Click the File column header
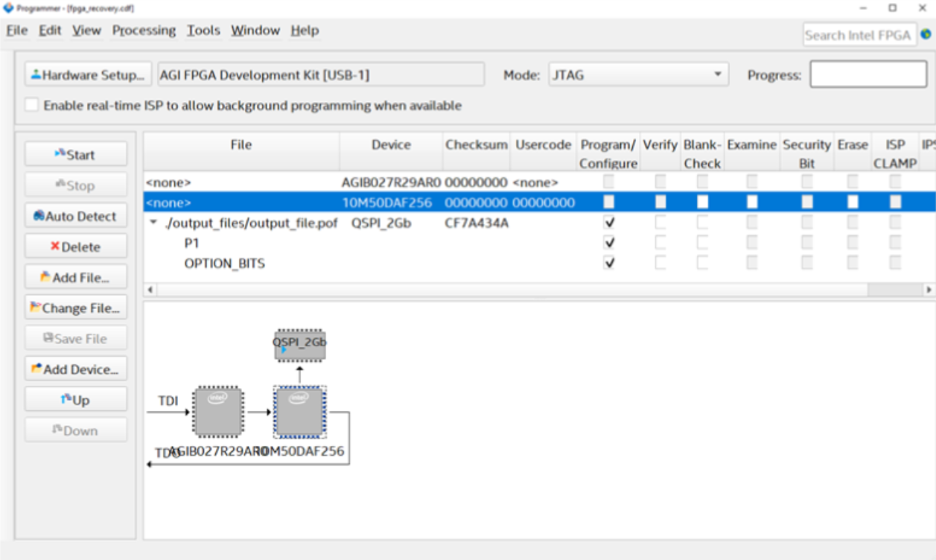The width and height of the screenshot is (936, 560). pos(241,153)
